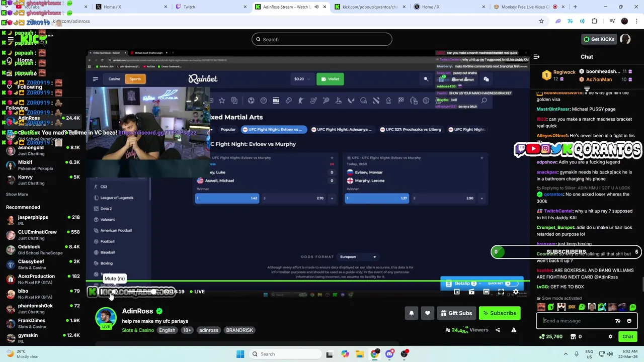This screenshot has height=362, width=644.
Task: Insert the 100X emote in chat
Action: click(572, 307)
